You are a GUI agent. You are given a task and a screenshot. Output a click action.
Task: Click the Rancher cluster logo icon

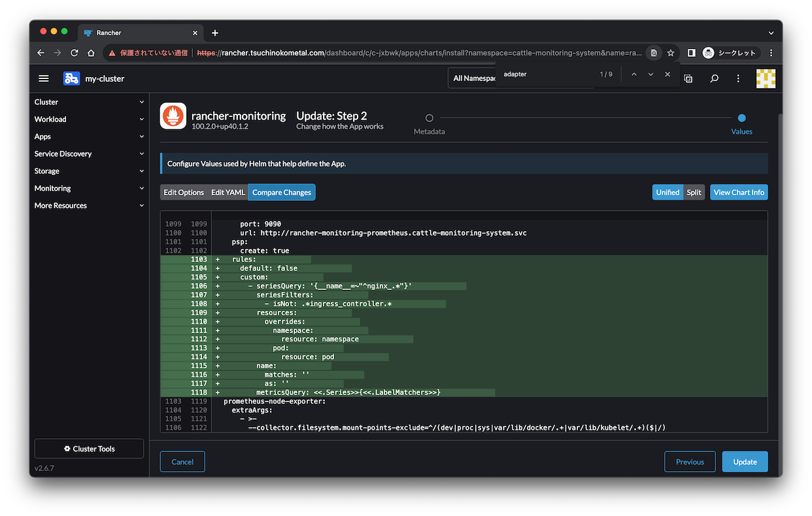pyautogui.click(x=71, y=78)
